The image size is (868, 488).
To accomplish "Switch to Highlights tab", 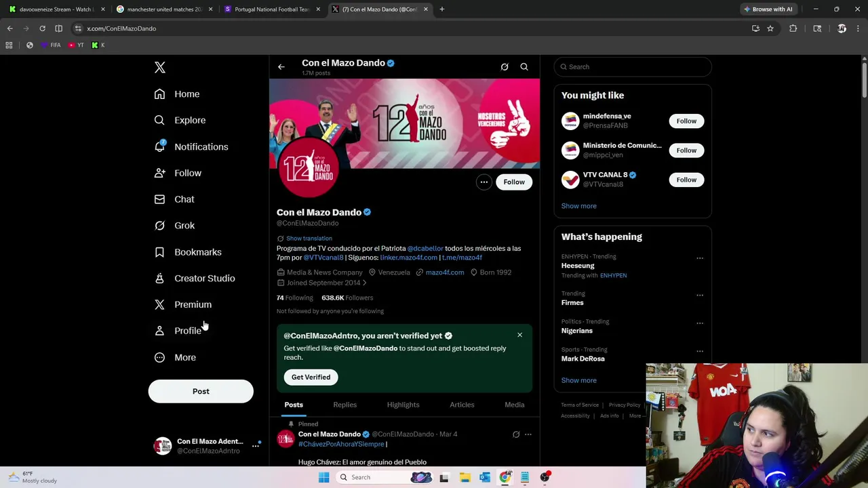I will pyautogui.click(x=403, y=405).
